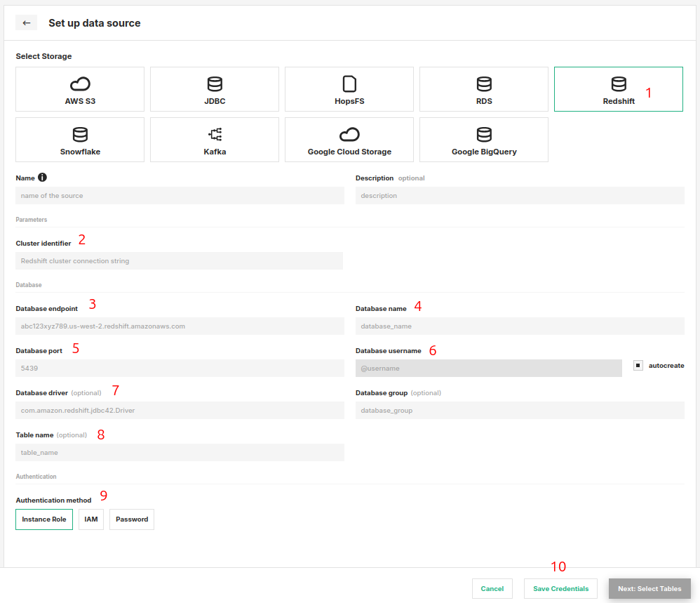Choose the JDBC storage tile

pyautogui.click(x=215, y=89)
